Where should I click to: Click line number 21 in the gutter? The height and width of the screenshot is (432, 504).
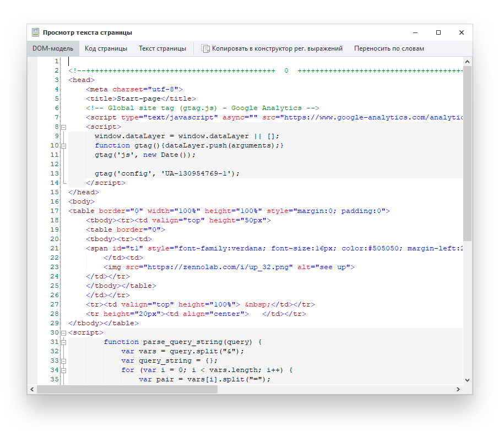click(54, 248)
